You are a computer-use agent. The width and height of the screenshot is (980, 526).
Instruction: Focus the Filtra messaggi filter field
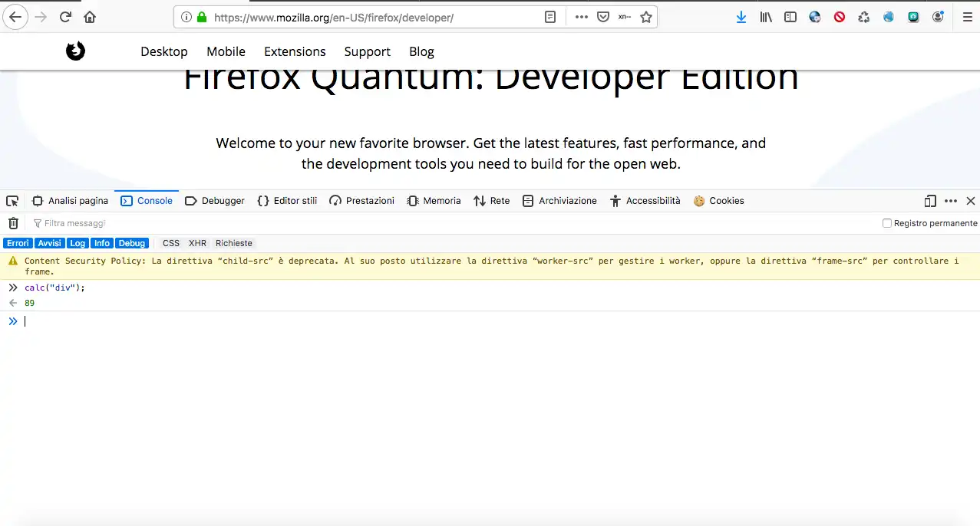pyautogui.click(x=453, y=223)
